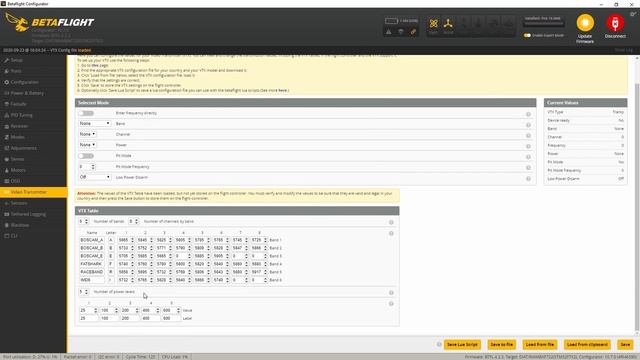This screenshot has width=640, height=360.
Task: Click power level 5 label field 600
Action: tap(171, 318)
